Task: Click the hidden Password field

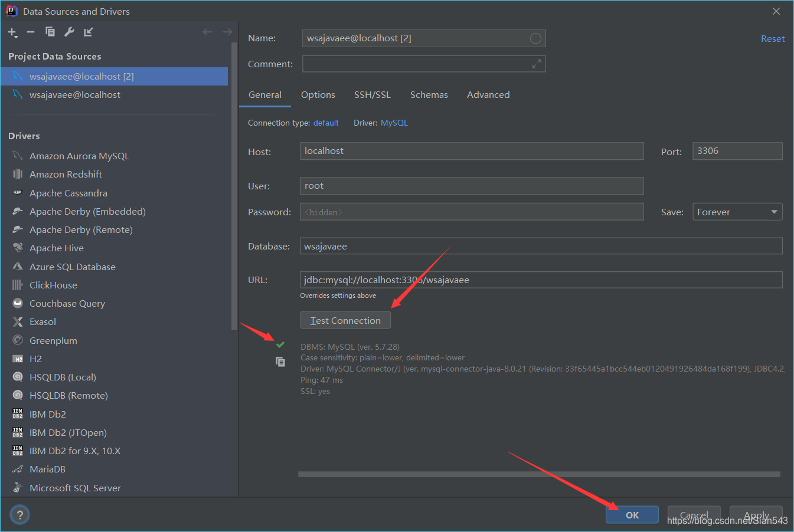Action: click(472, 212)
